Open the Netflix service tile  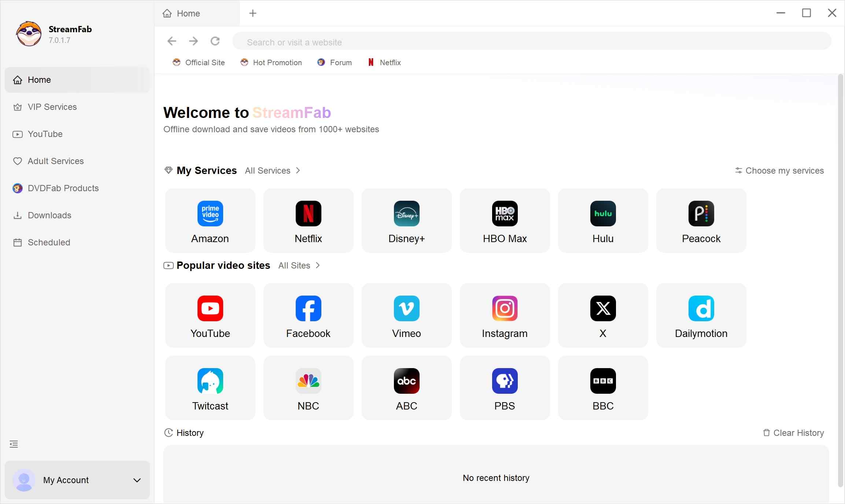(308, 220)
